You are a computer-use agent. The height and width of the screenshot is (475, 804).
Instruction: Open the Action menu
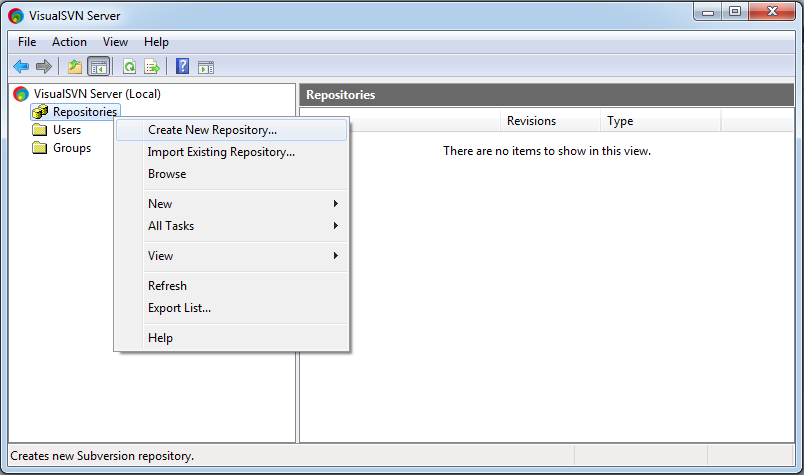pos(69,42)
